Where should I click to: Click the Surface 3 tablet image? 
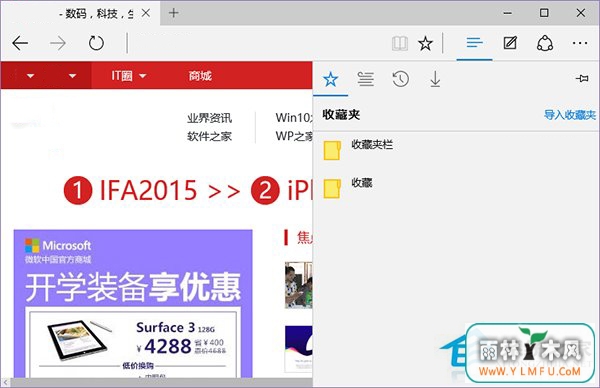80,340
